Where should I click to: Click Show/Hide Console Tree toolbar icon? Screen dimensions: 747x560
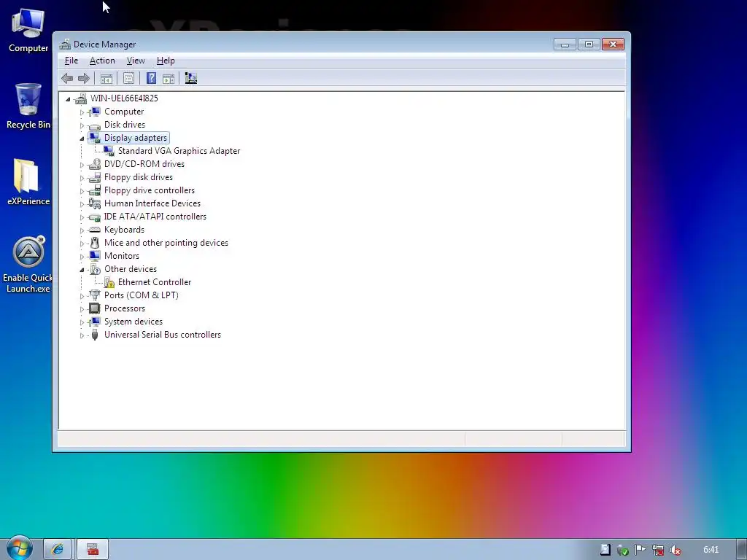click(x=107, y=79)
